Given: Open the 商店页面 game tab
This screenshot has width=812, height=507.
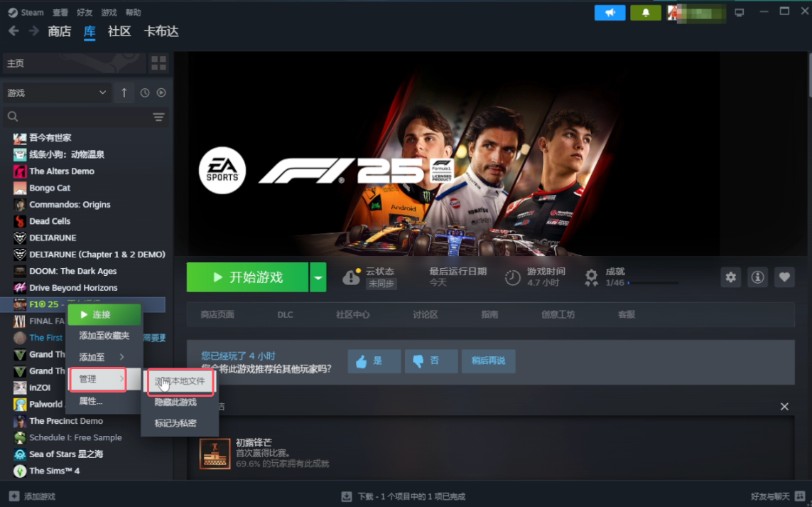Looking at the screenshot, I should tap(217, 315).
